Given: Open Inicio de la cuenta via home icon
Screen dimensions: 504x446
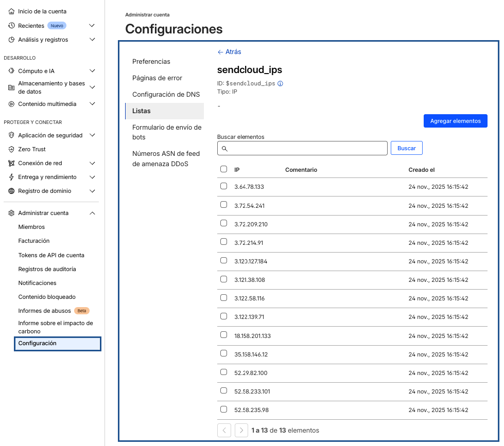Looking at the screenshot, I should pos(11,11).
